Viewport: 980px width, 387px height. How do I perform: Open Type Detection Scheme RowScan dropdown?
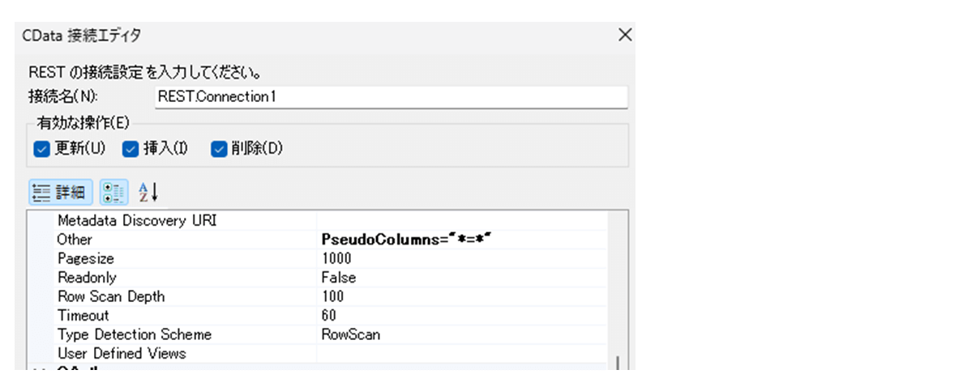point(462,334)
